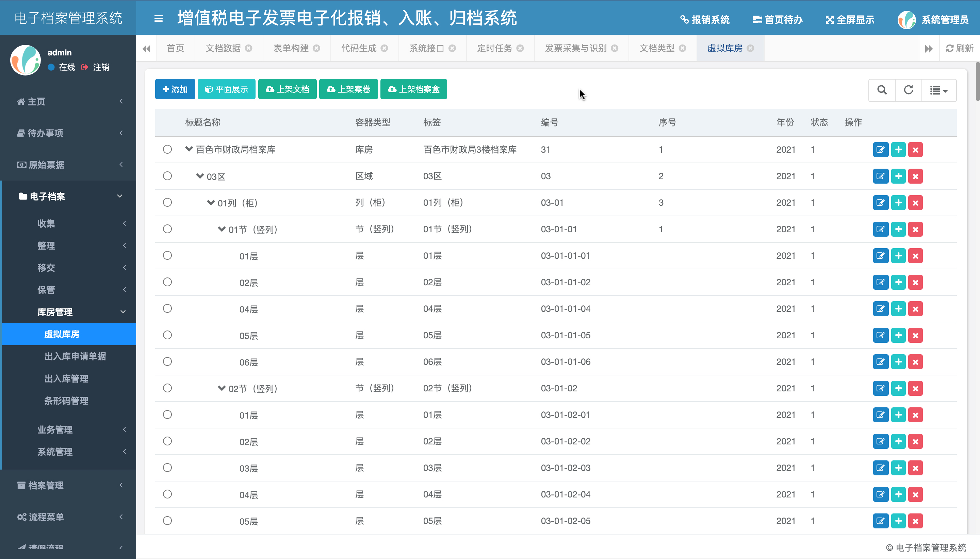Add child under 03区 row

898,176
